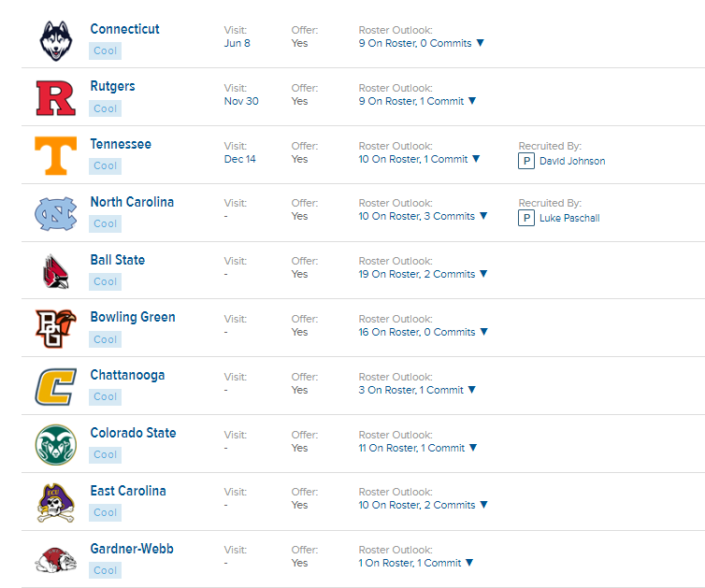Viewport: 705px width, 588px height.
Task: Open recruiter Luke Paschall's profile
Action: click(569, 218)
